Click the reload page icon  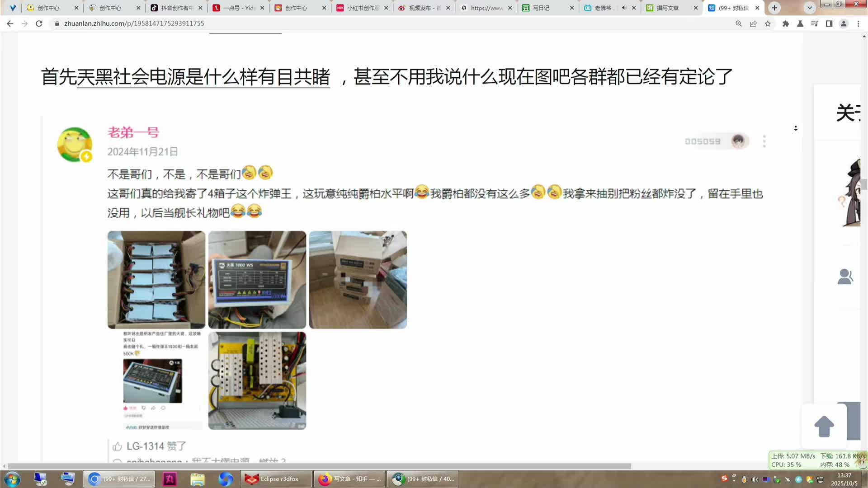[x=38, y=23]
